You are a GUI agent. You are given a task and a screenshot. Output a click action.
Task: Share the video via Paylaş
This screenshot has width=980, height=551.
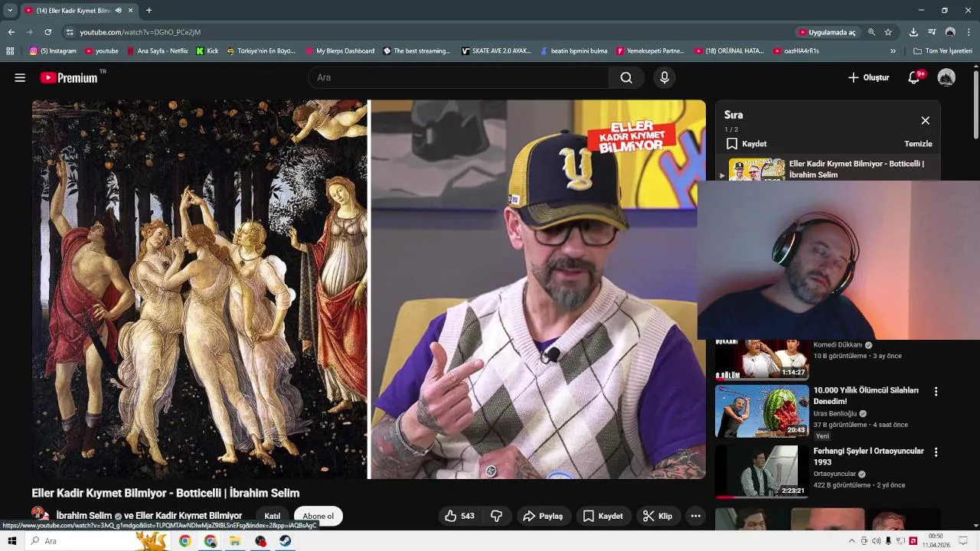click(542, 516)
